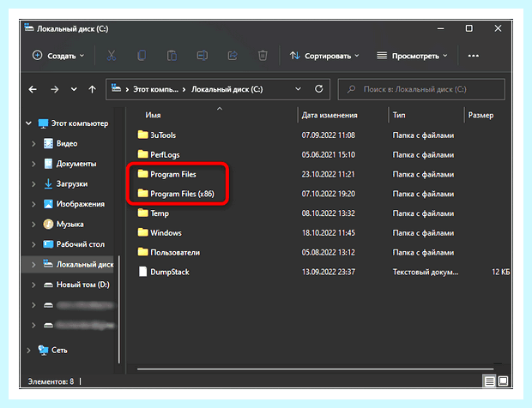Open the Просмотреть view dropdown
This screenshot has width=532, height=408.
[x=412, y=56]
